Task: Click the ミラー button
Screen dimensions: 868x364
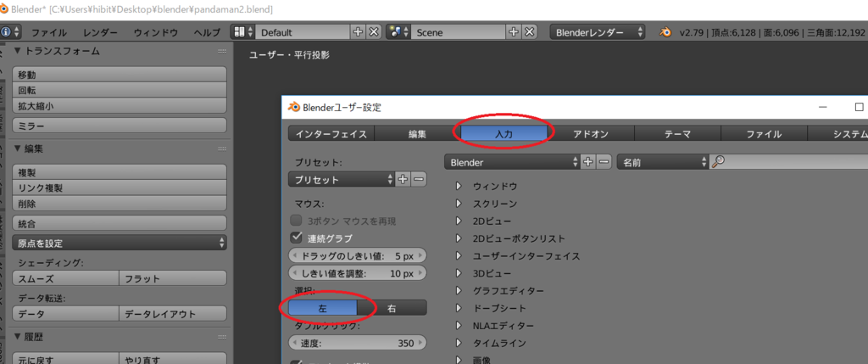Action: click(120, 126)
